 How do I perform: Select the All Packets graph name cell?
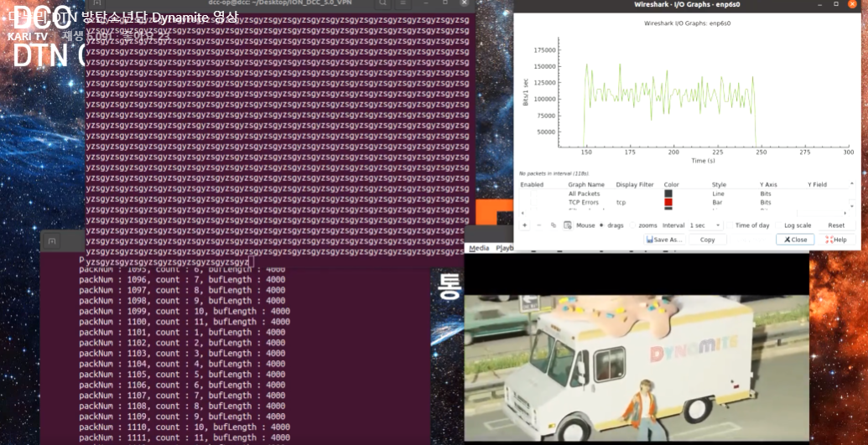[x=584, y=194]
